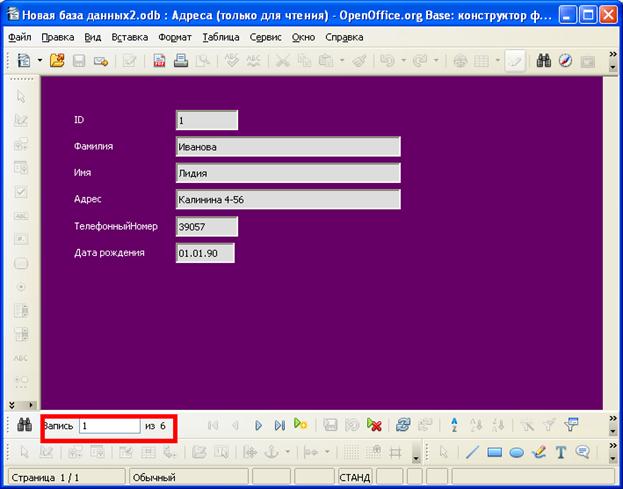Image resolution: width=623 pixels, height=489 pixels.
Task: Click the ID field containing 1
Action: (207, 120)
